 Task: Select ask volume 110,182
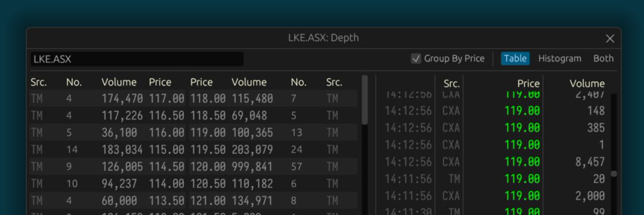coord(252,184)
